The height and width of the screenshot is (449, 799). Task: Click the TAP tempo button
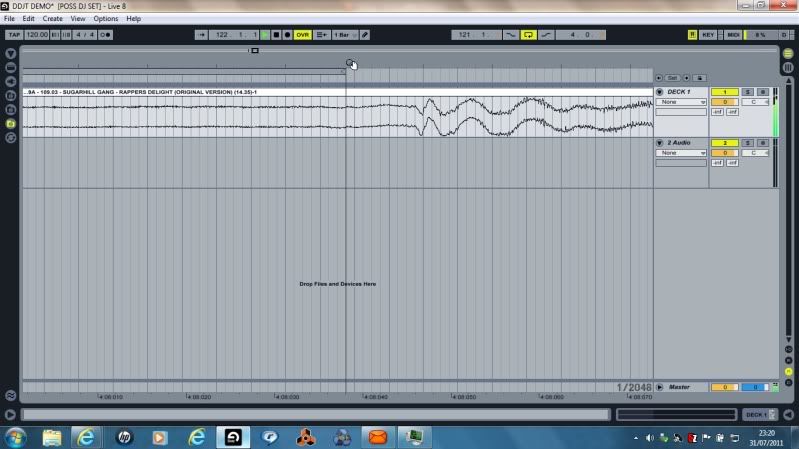pyautogui.click(x=14, y=35)
